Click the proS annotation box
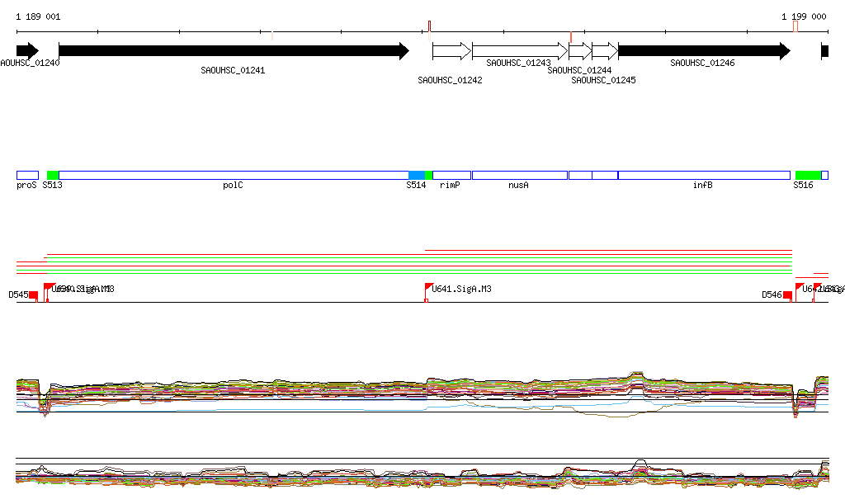Viewport: 845px width, 504px height. [x=27, y=175]
